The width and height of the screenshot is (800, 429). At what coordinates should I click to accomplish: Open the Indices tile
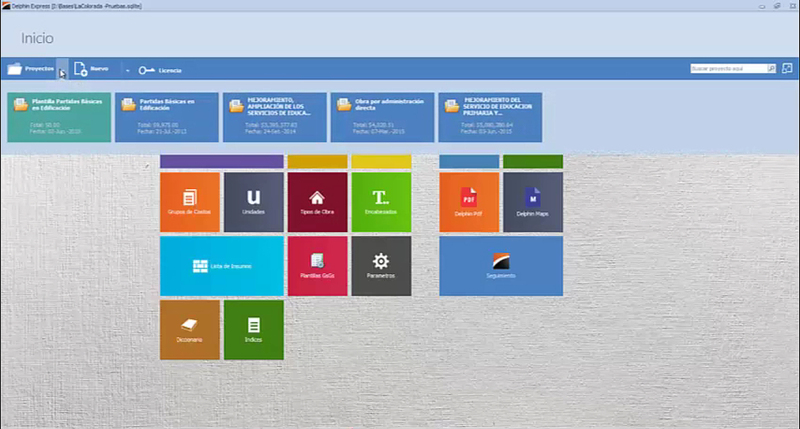click(x=253, y=330)
